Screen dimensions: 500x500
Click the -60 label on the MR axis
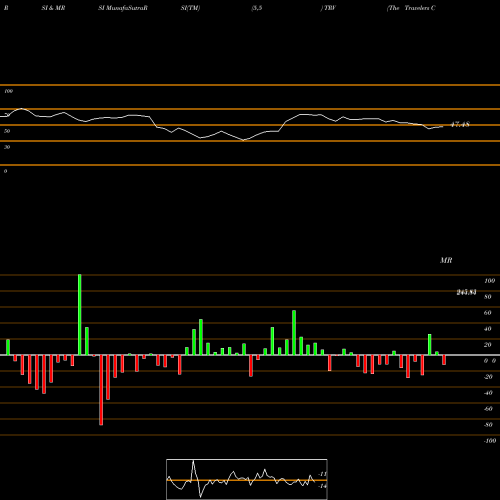(x=488, y=409)
